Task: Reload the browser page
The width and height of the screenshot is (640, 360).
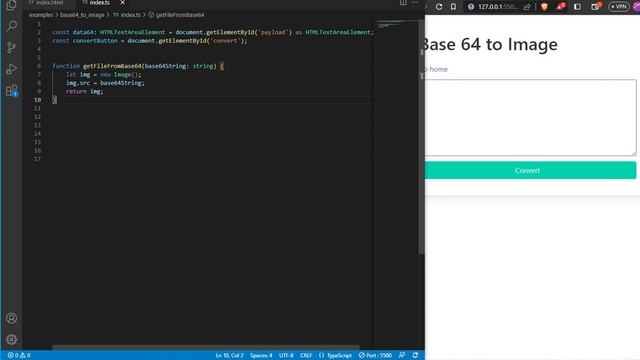Action: click(x=439, y=7)
